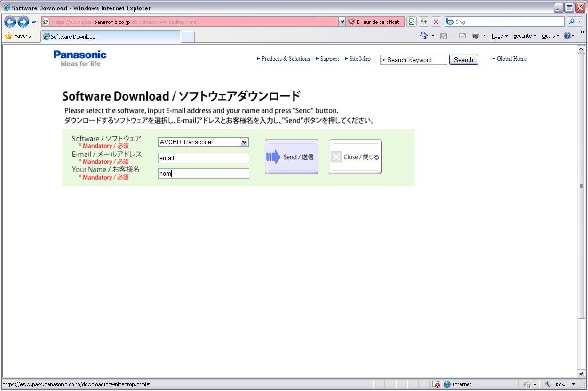Click the Search button

tap(463, 60)
